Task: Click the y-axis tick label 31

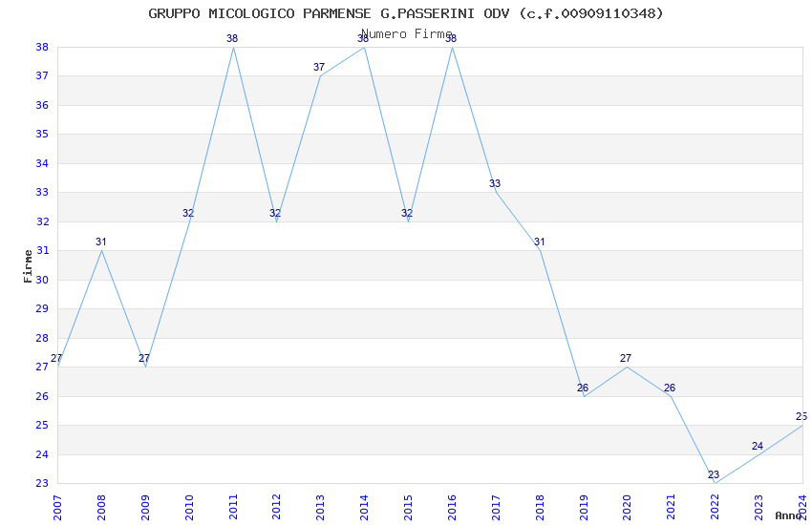Action: click(42, 250)
